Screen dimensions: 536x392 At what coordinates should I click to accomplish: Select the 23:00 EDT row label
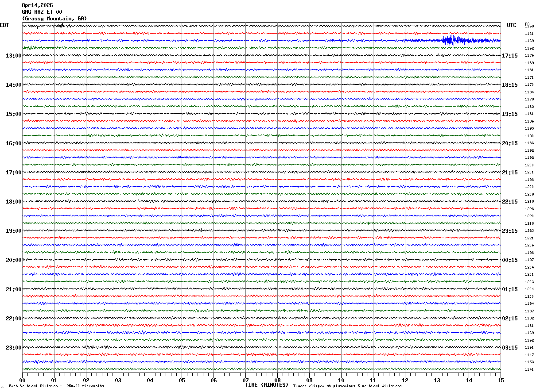click(13, 348)
